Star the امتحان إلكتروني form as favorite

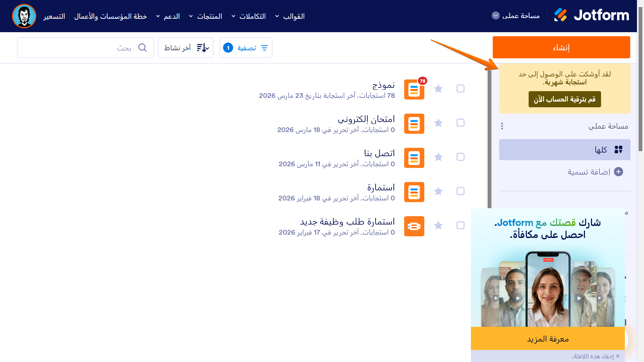click(x=438, y=123)
